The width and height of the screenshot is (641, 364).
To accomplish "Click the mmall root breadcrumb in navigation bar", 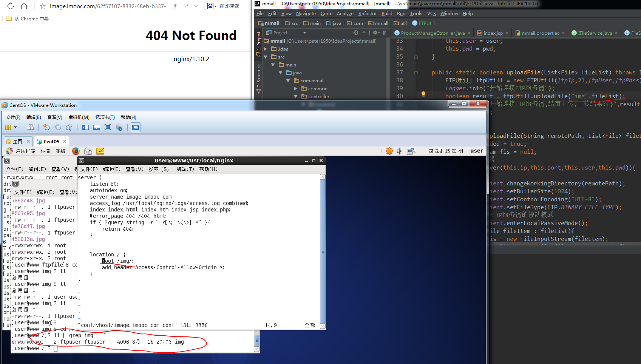I will click(269, 23).
